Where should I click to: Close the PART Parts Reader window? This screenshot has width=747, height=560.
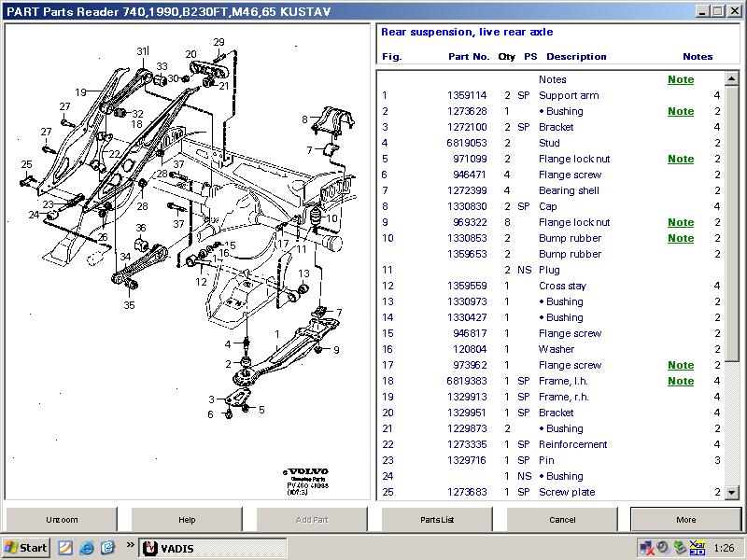click(x=734, y=11)
